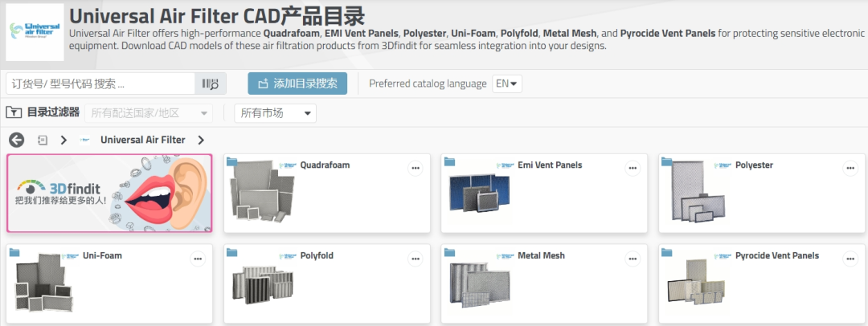Open the EN catalog language dropdown

pyautogui.click(x=507, y=84)
